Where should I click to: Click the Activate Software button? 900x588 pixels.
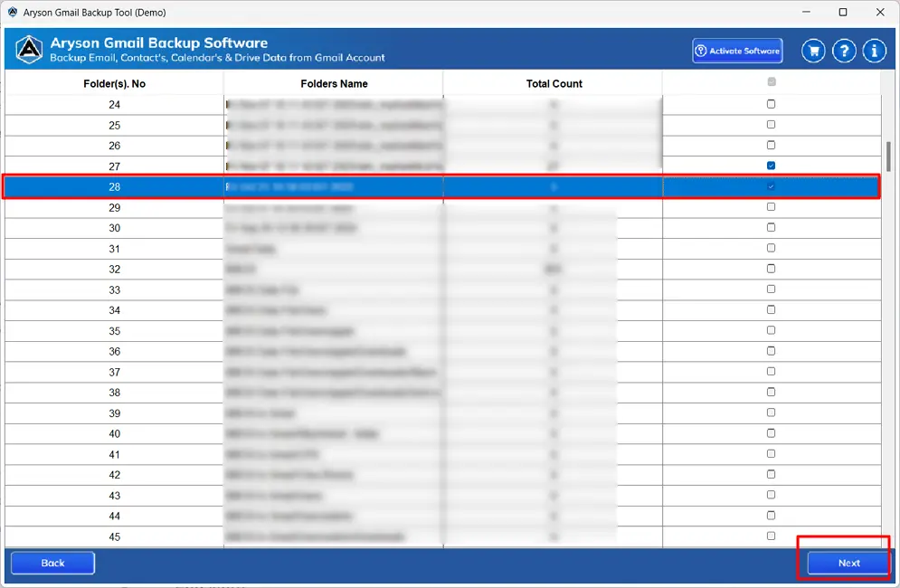(737, 51)
